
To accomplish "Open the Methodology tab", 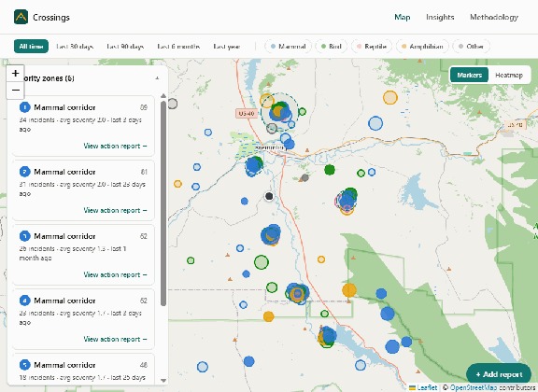I will click(494, 17).
